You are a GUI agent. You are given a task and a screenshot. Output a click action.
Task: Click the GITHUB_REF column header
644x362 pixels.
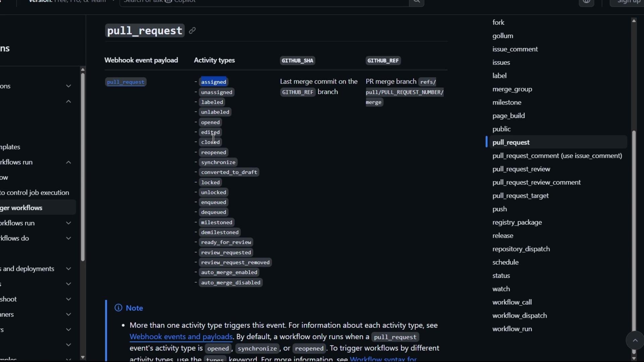coord(383,61)
